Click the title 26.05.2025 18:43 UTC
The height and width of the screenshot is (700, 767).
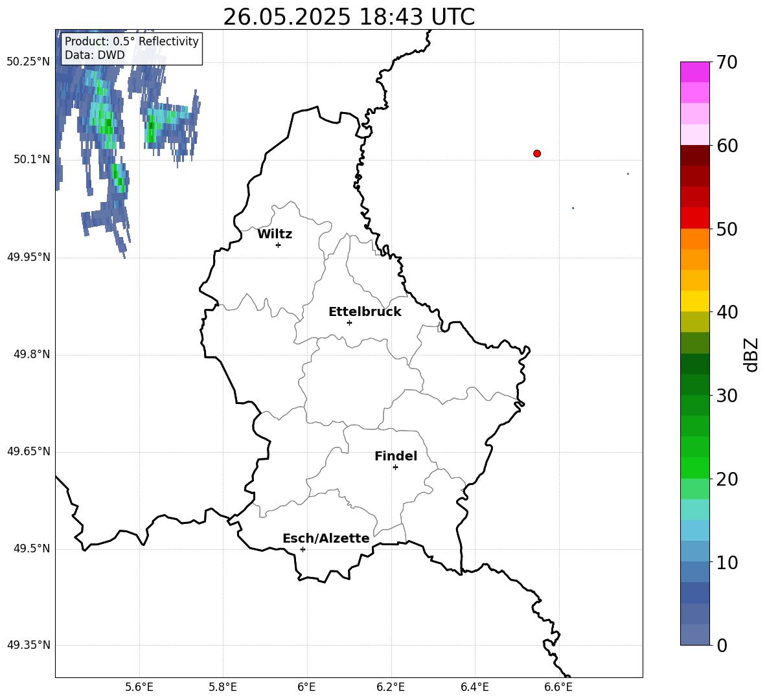point(349,17)
